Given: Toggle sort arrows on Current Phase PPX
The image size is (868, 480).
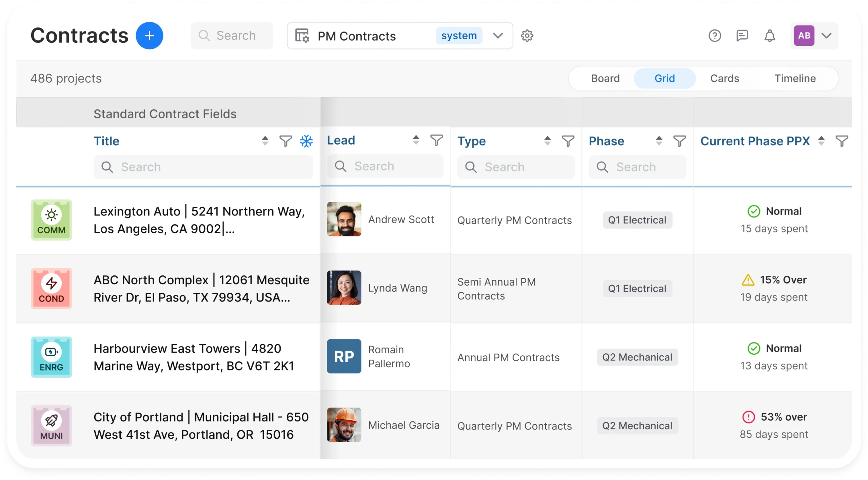Looking at the screenshot, I should pos(821,141).
